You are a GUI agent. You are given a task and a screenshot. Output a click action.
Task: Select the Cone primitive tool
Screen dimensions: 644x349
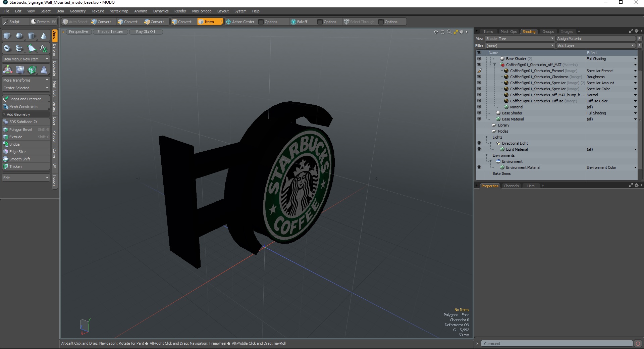pos(44,36)
